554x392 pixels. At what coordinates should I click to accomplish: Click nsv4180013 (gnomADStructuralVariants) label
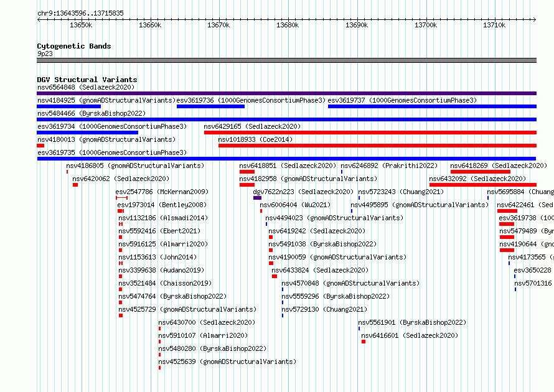(x=106, y=139)
